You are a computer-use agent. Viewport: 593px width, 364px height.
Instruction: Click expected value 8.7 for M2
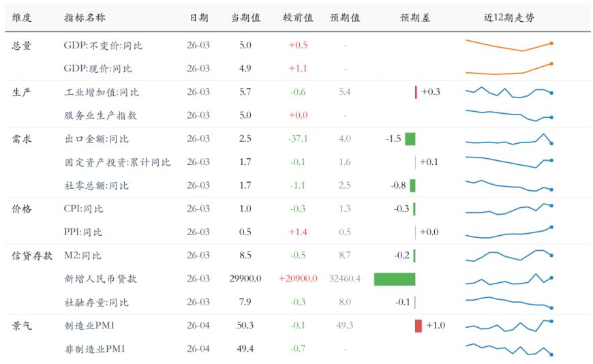pos(345,256)
